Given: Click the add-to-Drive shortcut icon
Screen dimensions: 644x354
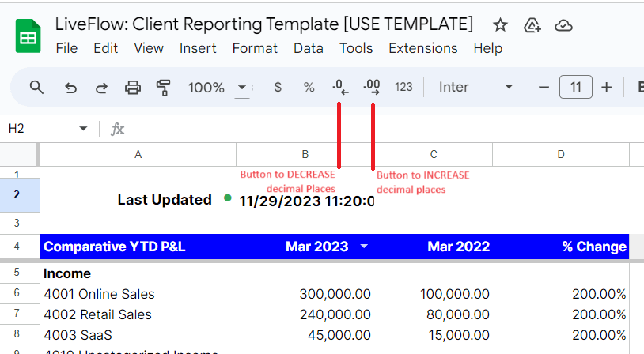Looking at the screenshot, I should click(x=532, y=25).
